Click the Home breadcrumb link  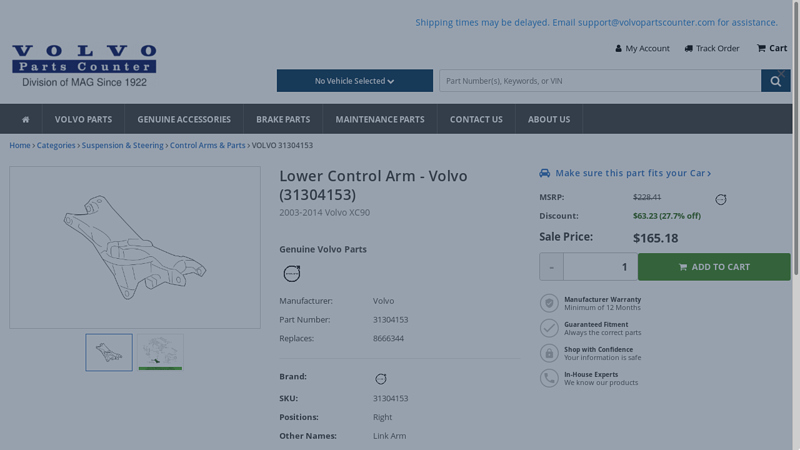[20, 145]
